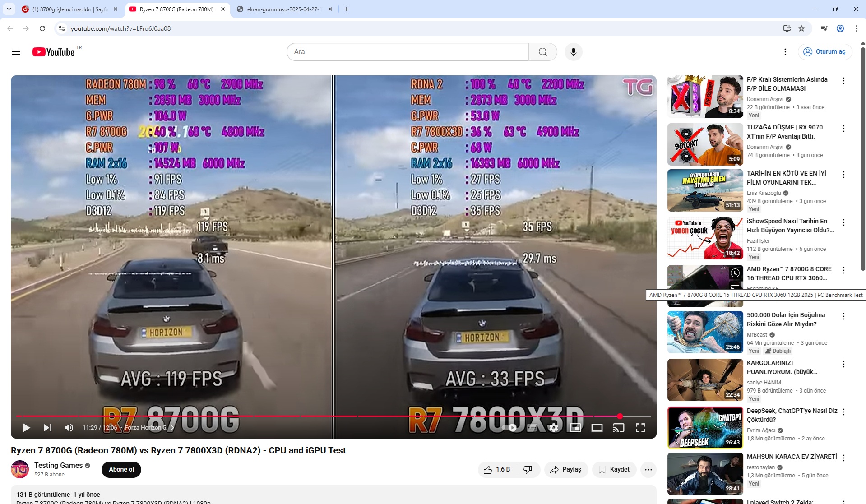Reload the current page

pos(42,28)
